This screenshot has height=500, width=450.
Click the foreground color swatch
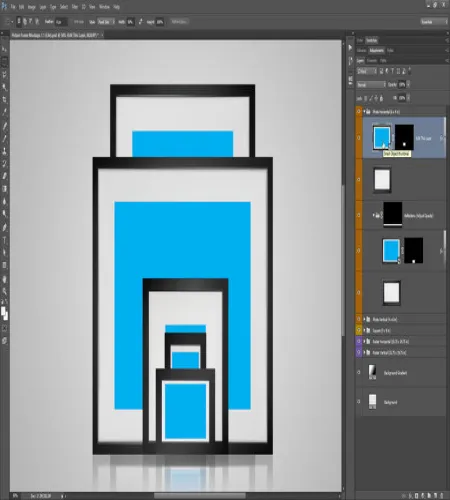[x=3, y=311]
